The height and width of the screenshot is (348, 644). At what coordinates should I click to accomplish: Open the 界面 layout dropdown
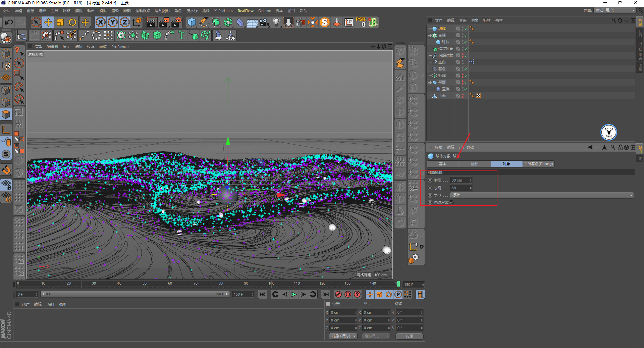615,10
